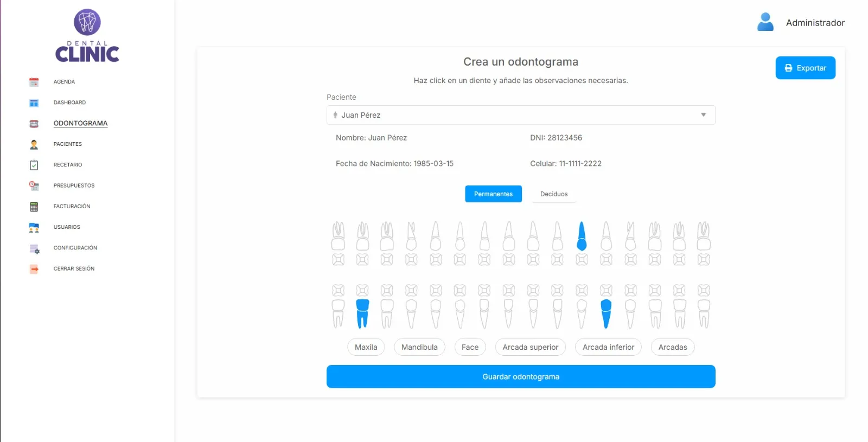Screen dimensions: 868x442
Task: Select the Arcadas option
Action: (x=673, y=347)
